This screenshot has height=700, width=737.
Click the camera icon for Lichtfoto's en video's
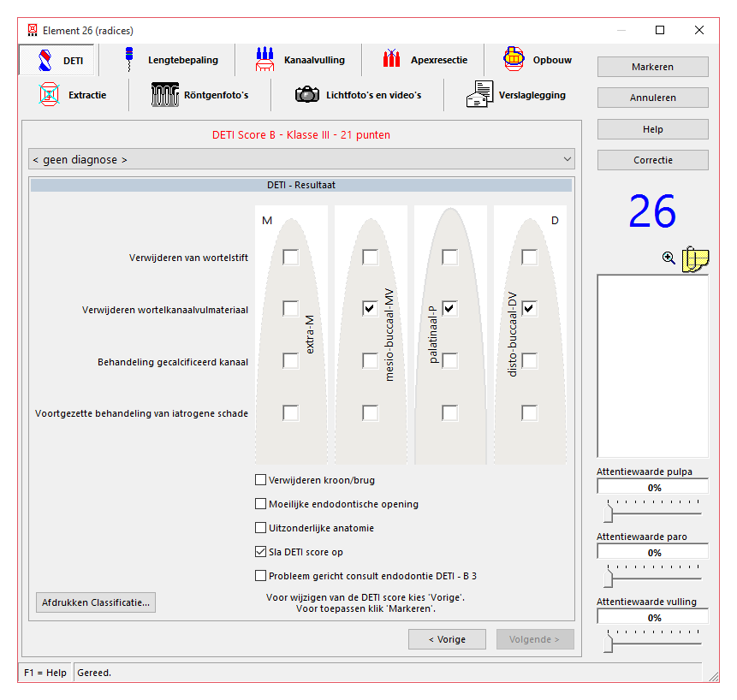[x=307, y=94]
